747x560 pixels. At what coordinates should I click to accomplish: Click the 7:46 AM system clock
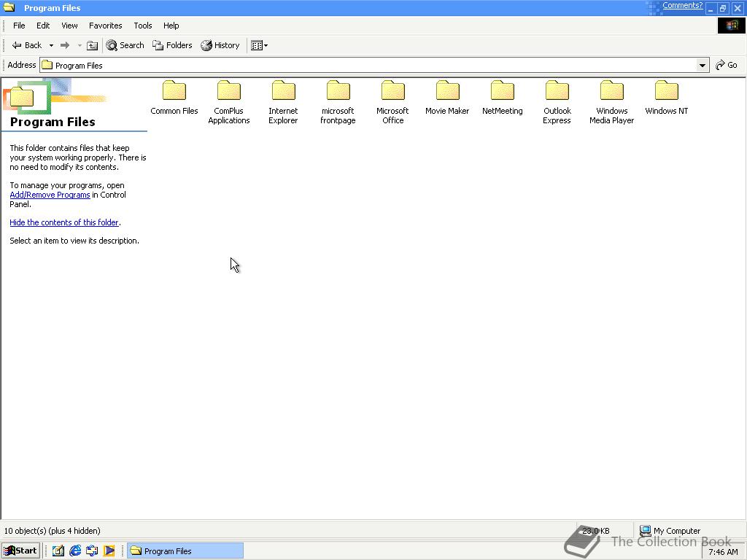pyautogui.click(x=723, y=552)
